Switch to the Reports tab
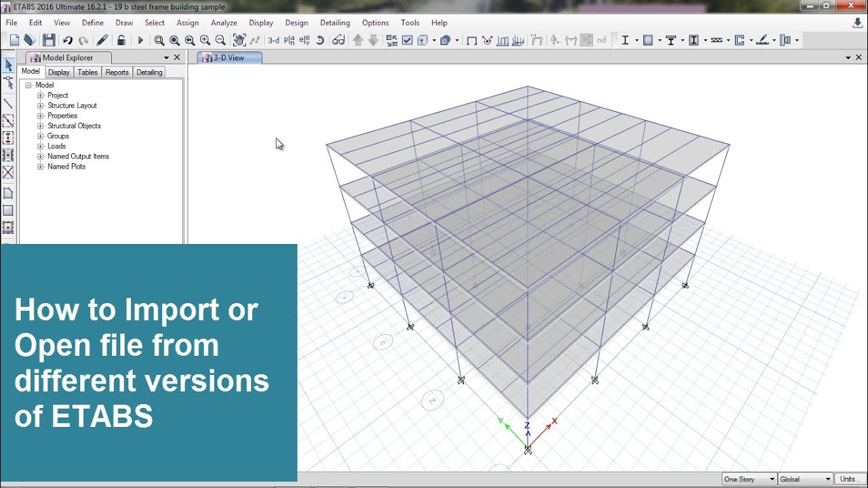The image size is (868, 488). (x=117, y=73)
